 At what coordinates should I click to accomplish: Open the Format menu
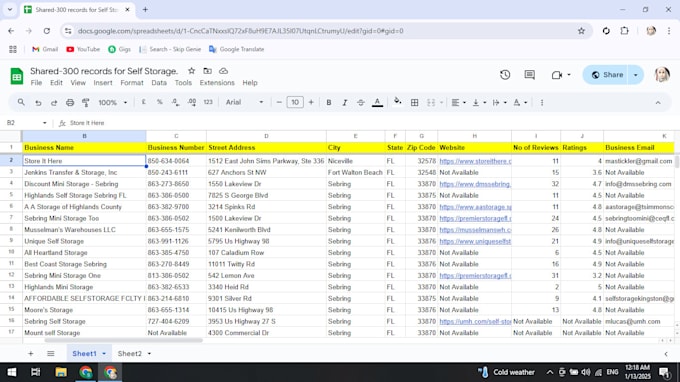coord(132,83)
